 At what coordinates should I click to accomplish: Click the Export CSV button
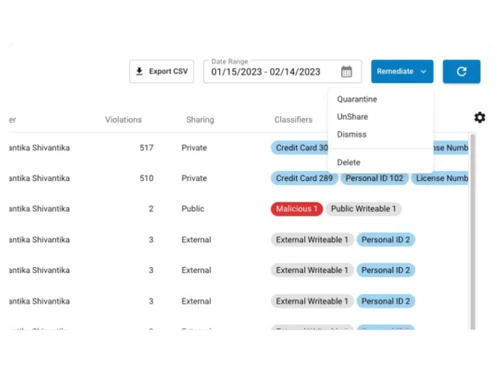pos(161,71)
